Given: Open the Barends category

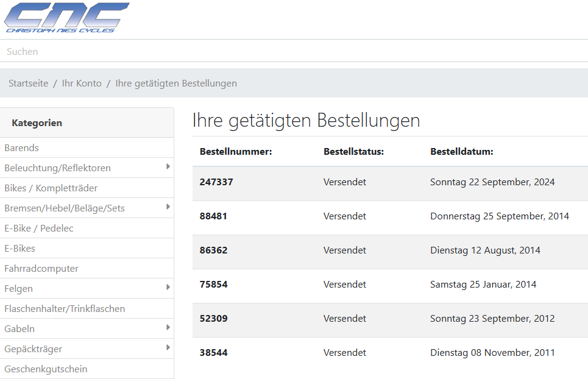Looking at the screenshot, I should coord(21,148).
